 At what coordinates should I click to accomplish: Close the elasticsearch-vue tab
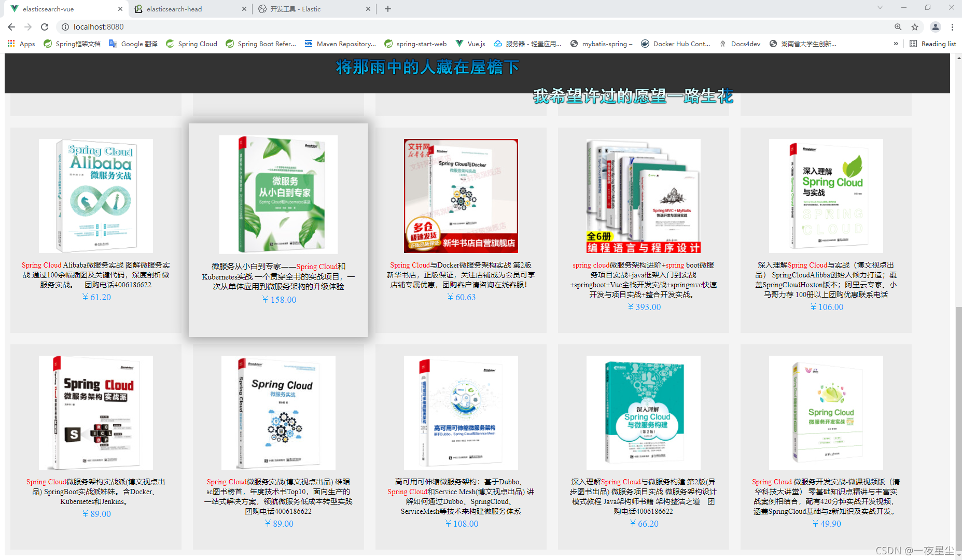click(120, 9)
